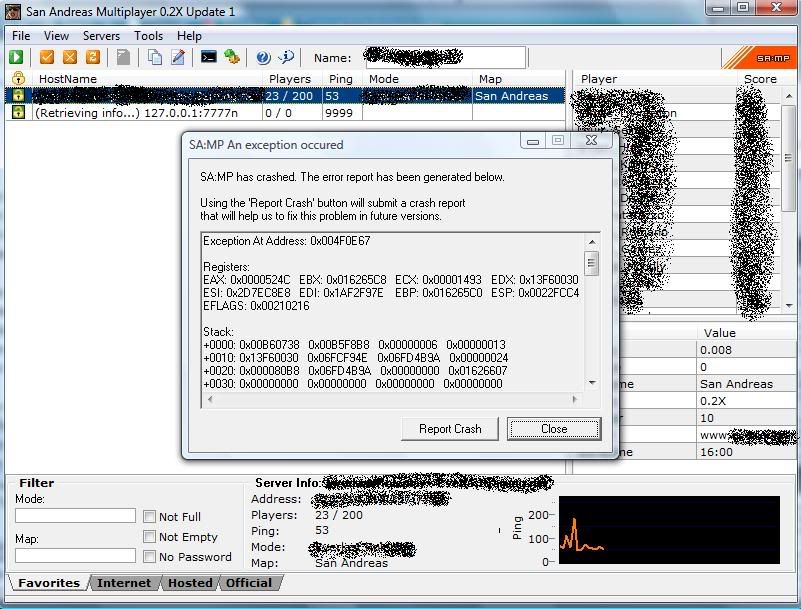Sort player list by Player header
801x609 pixels.
655,79
